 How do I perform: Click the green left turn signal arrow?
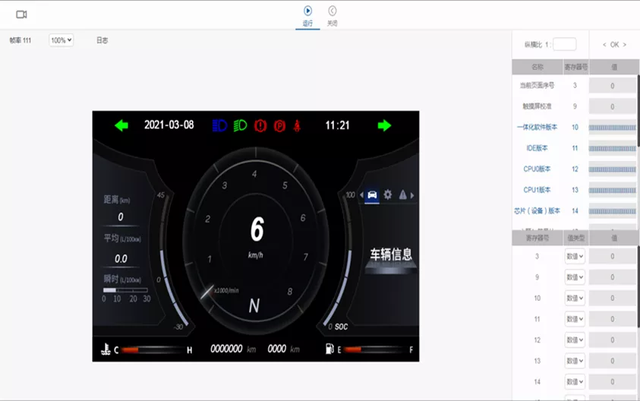coord(121,125)
